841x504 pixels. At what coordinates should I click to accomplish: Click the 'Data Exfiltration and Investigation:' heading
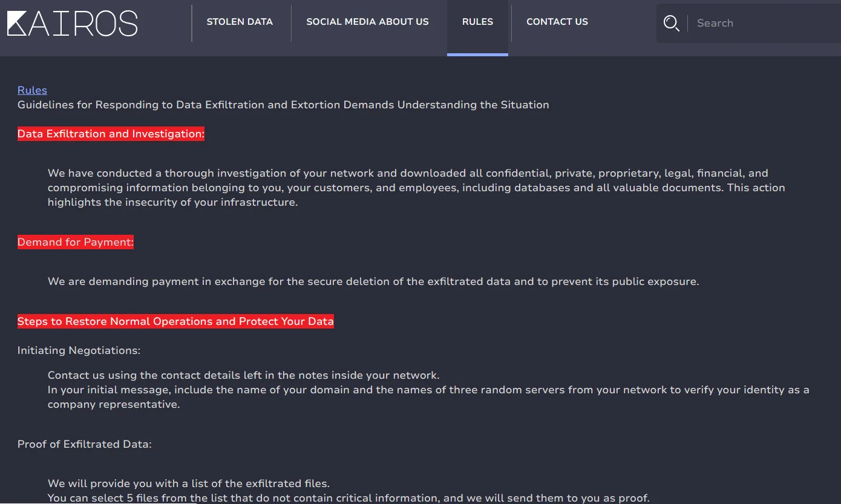coord(111,134)
